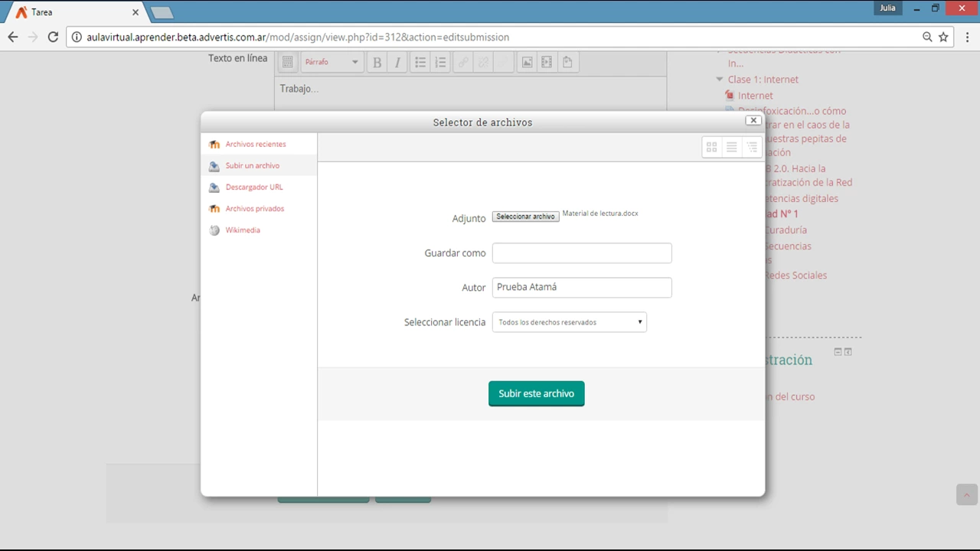Open a new browser tab
Viewport: 980px width, 551px height.
162,13
